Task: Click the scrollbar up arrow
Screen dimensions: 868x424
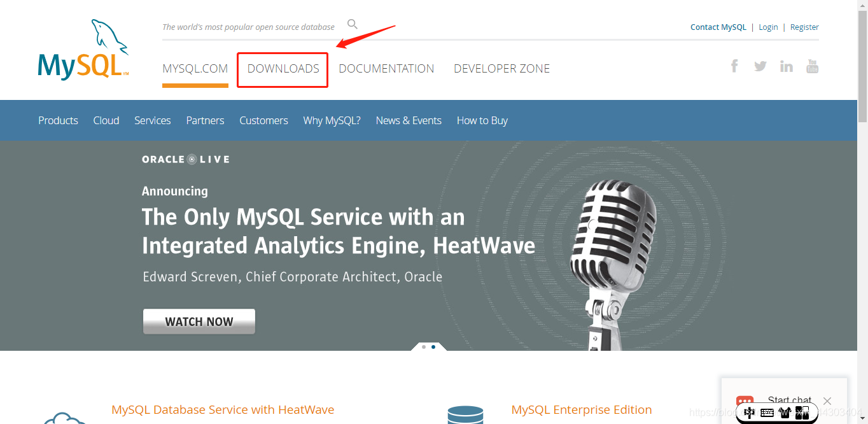Action: pyautogui.click(x=862, y=4)
